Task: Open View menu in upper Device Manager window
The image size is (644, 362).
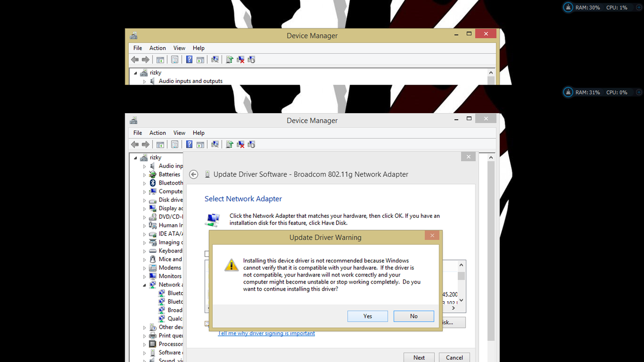Action: click(x=179, y=48)
